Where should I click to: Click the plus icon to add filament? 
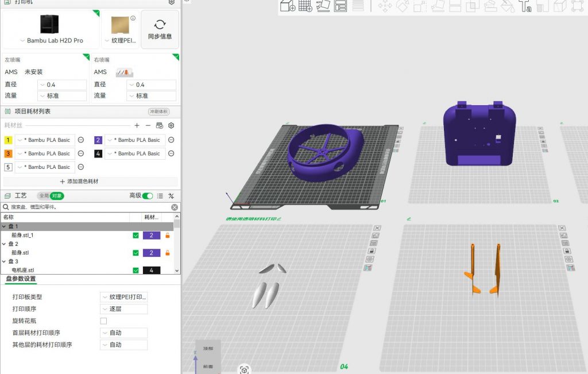tap(137, 125)
